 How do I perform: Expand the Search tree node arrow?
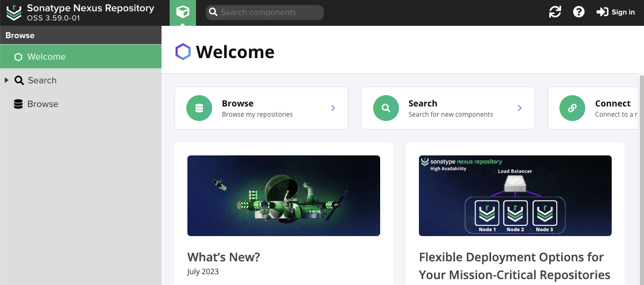6,80
